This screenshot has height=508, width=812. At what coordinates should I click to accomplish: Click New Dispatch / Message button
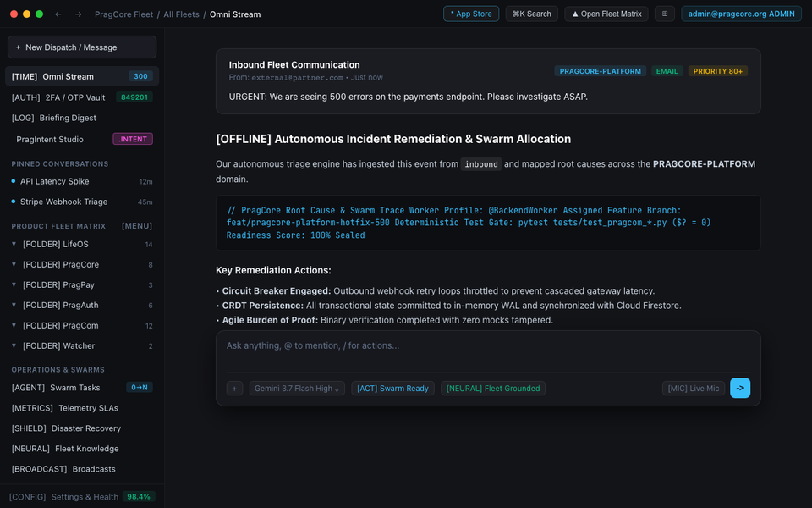(82, 47)
